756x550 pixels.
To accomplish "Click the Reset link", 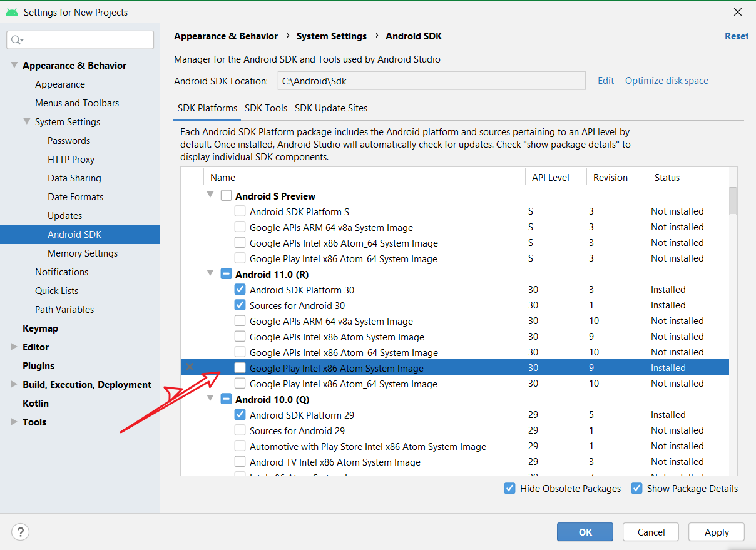I will click(736, 36).
